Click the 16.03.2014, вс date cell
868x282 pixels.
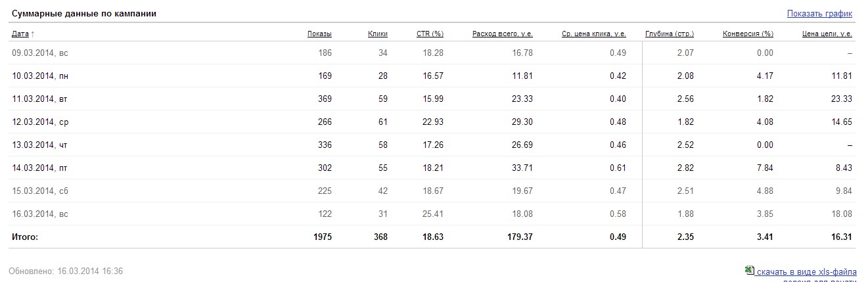tap(40, 214)
